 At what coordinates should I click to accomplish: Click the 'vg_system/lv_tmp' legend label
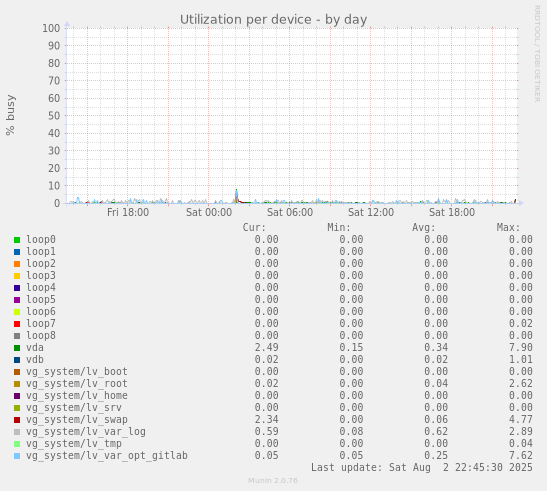point(74,444)
